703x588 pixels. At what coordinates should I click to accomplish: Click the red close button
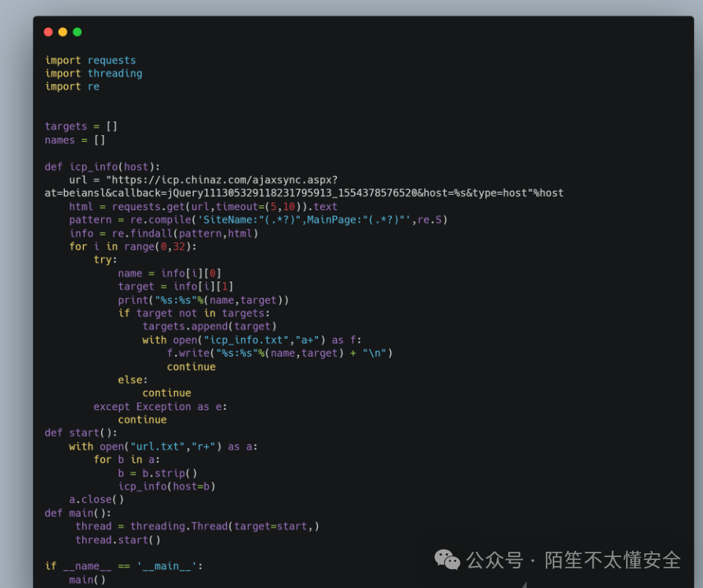(48, 32)
